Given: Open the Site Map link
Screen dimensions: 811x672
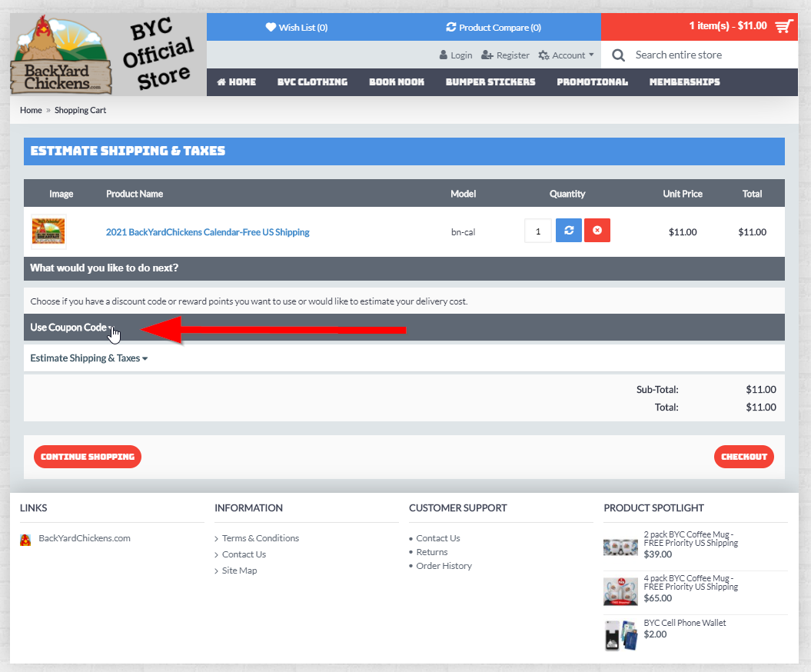Looking at the screenshot, I should point(239,570).
